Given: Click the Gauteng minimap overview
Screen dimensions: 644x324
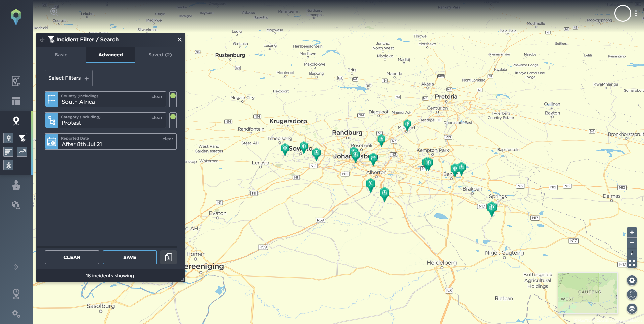Looking at the screenshot, I should tap(588, 293).
